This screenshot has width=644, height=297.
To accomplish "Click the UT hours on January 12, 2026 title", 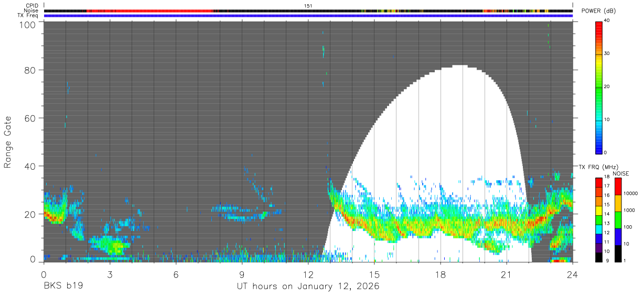I will (x=308, y=287).
